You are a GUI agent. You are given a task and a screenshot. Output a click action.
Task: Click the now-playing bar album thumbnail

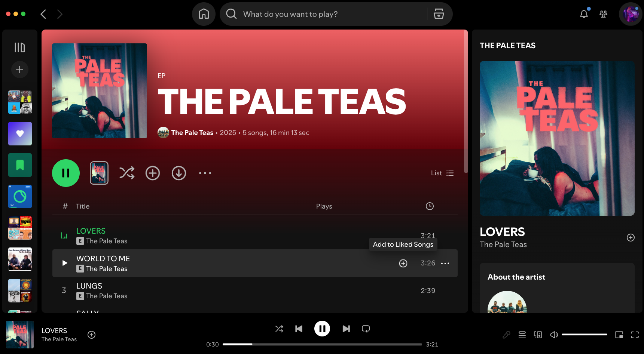point(20,335)
